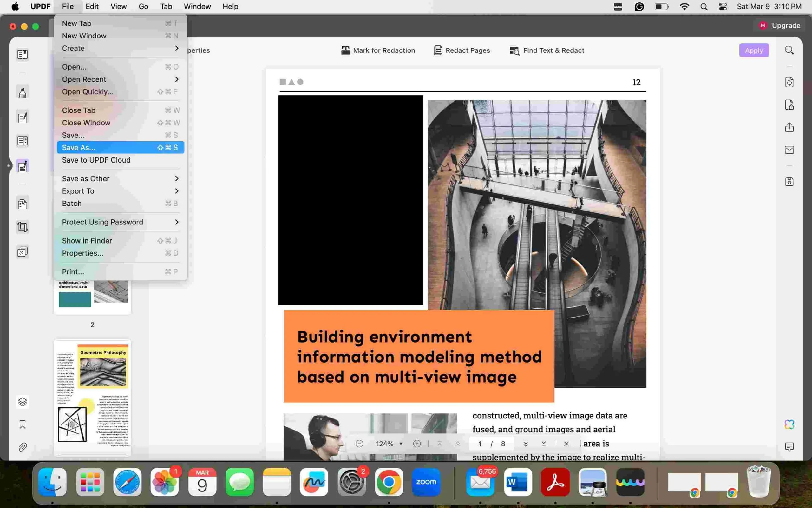
Task: Select page 3 Geometric Philosophy thumbnail
Action: pos(92,398)
